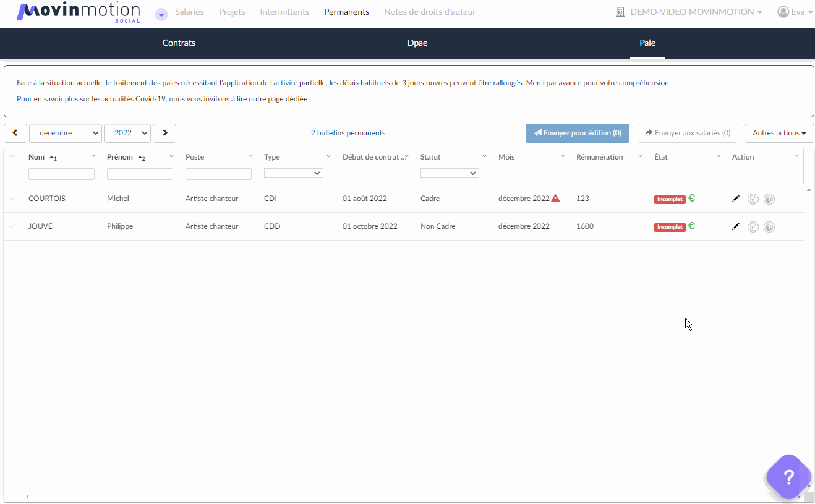Click inside the Prénom filter field

(140, 174)
